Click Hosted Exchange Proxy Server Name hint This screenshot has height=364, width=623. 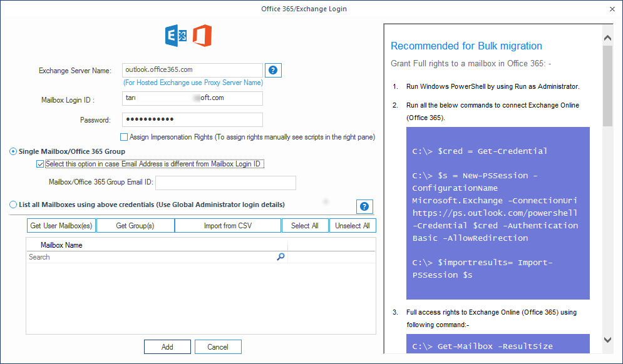coord(193,83)
